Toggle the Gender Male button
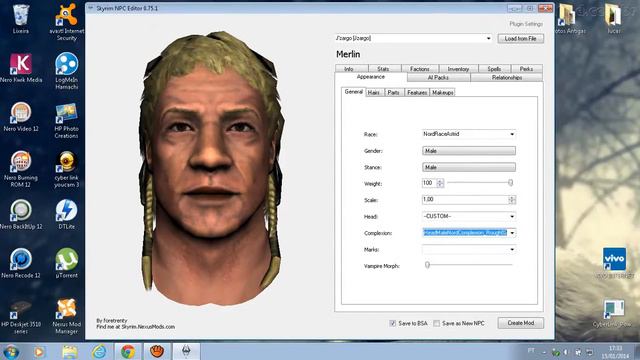The height and width of the screenshot is (360, 640). coord(469,151)
